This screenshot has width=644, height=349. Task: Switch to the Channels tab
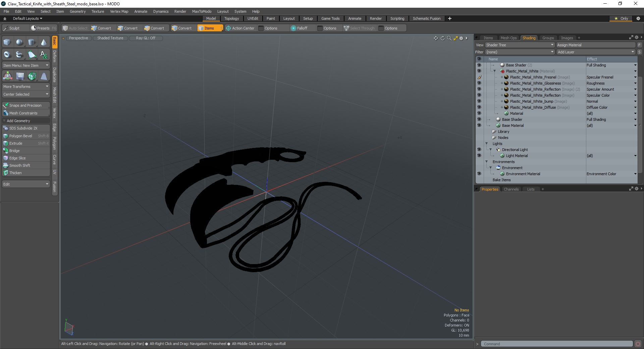pos(511,189)
